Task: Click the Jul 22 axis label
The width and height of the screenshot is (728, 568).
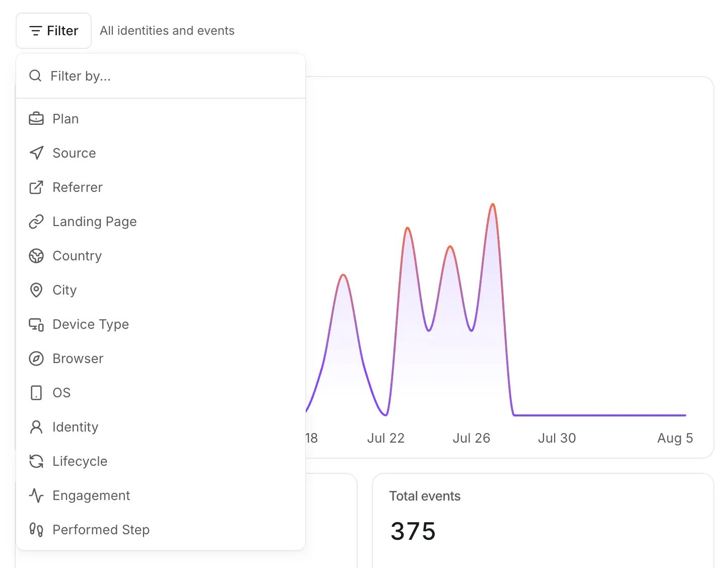Action: 386,438
